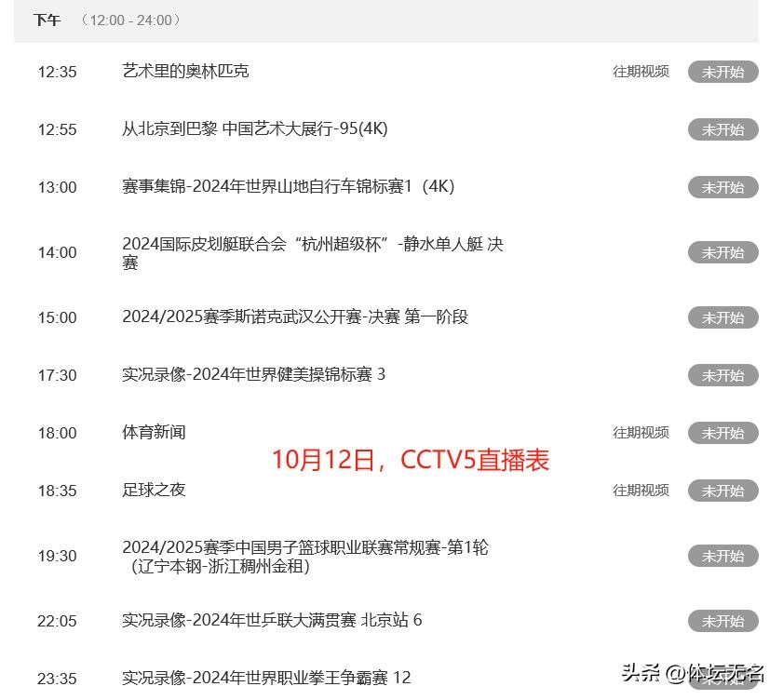
Task: Select the 杭州超级杯 静水单人艇 决赛 program
Action: tap(313, 252)
